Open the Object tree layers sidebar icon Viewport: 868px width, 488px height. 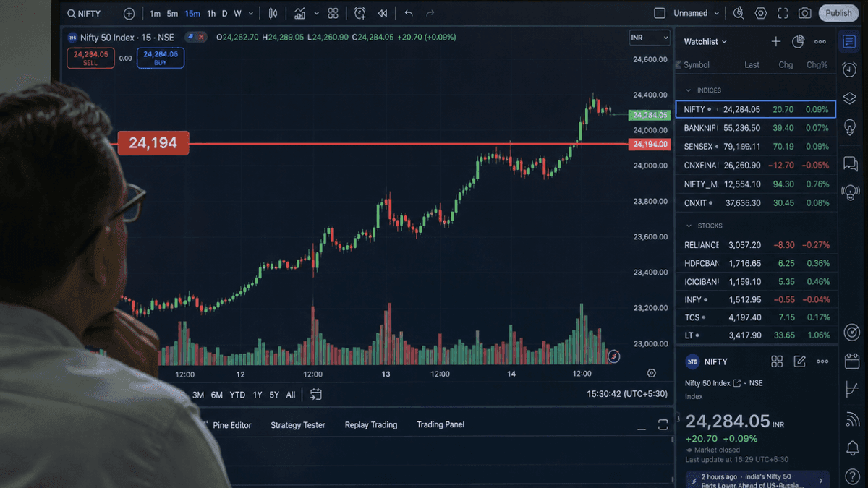[x=850, y=98]
